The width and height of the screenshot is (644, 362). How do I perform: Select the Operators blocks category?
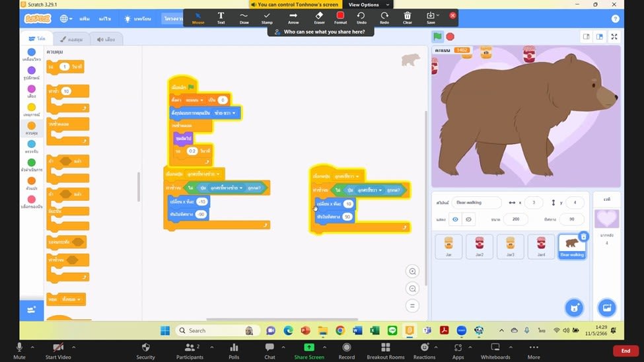click(31, 165)
